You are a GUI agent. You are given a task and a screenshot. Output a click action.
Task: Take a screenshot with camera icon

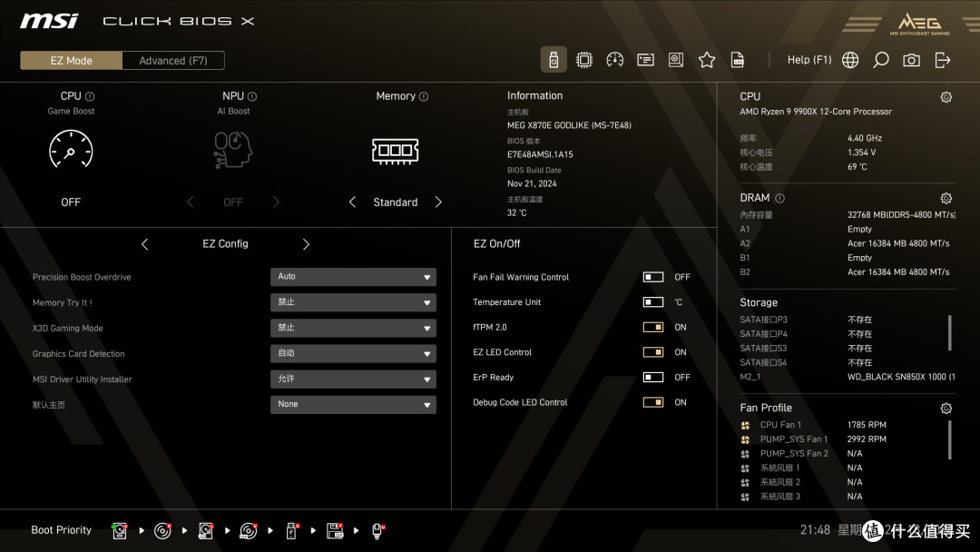tap(911, 60)
